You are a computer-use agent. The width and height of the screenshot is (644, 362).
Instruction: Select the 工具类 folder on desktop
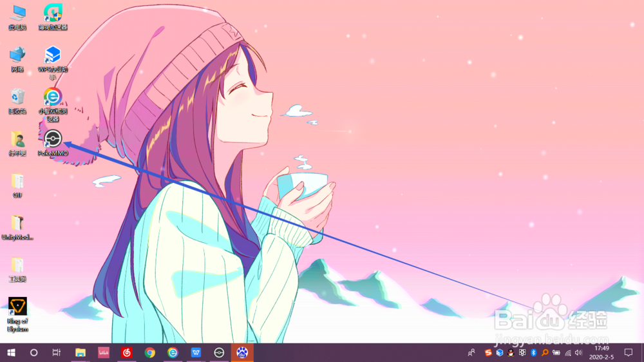[17, 269]
